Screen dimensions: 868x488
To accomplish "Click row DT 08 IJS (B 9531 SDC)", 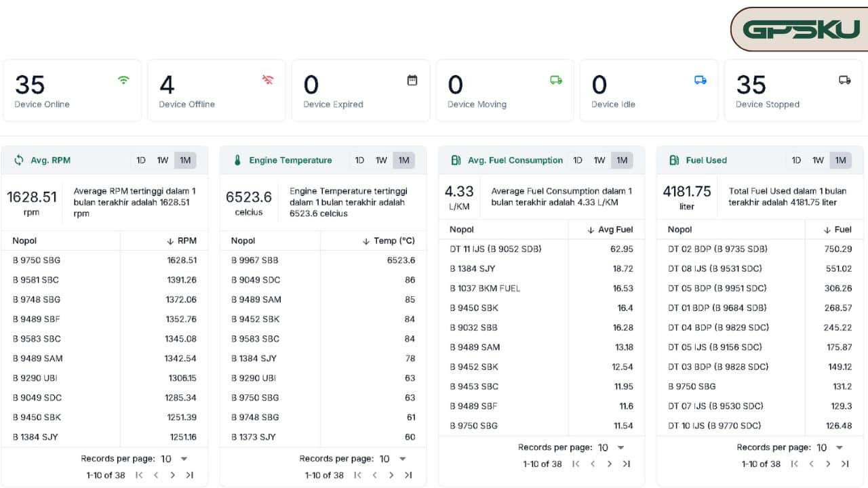I will [x=760, y=268].
